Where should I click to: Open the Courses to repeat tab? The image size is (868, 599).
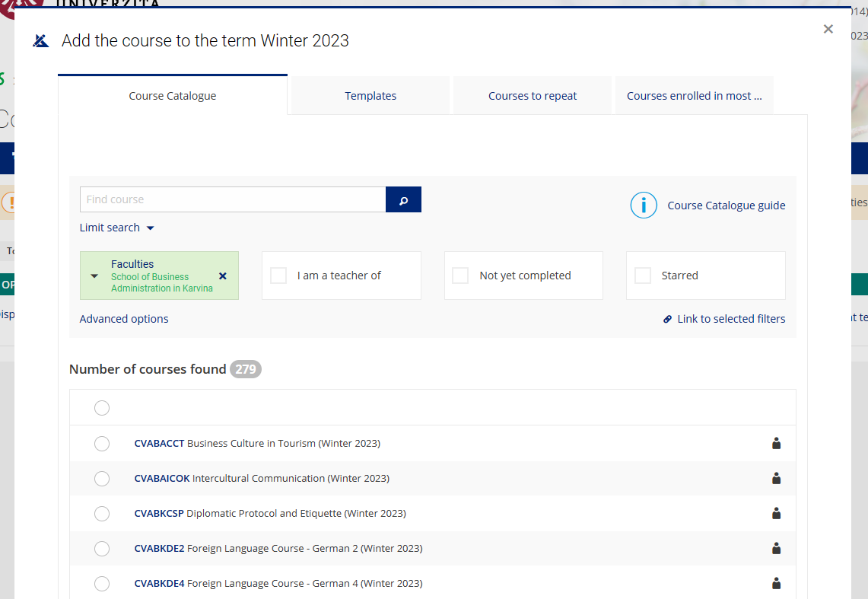tap(533, 96)
